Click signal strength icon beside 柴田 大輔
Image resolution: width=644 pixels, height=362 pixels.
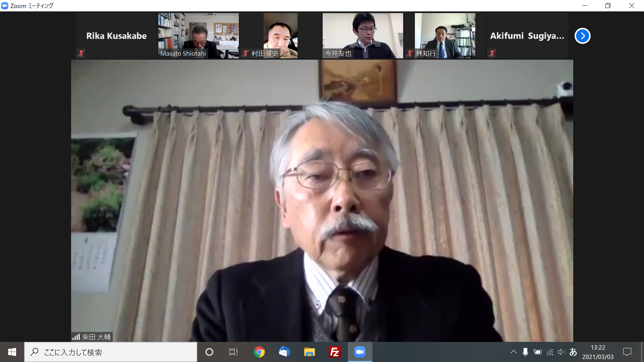click(76, 337)
